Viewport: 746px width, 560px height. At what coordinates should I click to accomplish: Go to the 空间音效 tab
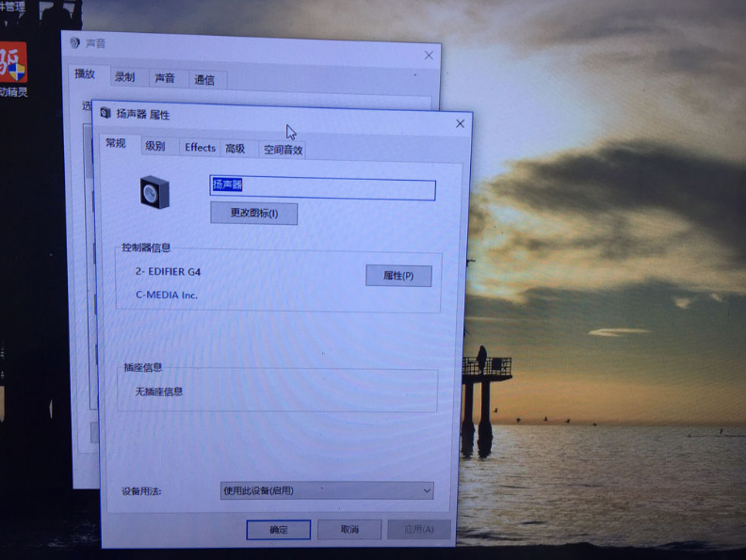(x=283, y=150)
